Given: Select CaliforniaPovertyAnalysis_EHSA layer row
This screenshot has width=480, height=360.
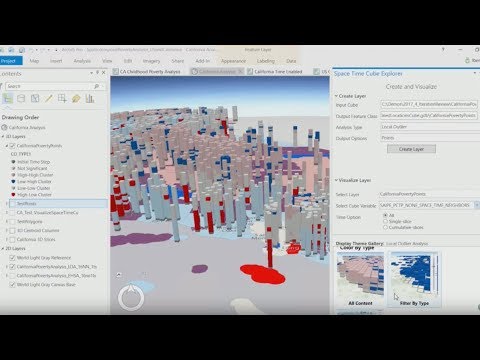Looking at the screenshot, I should 57,276.
